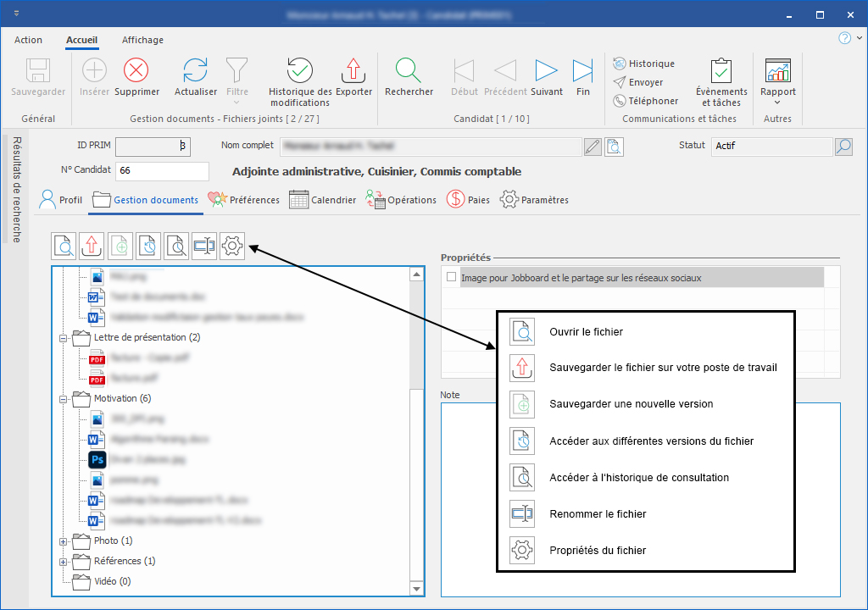The height and width of the screenshot is (610, 868).
Task: Click the Rechercher magnifier icon
Action: click(409, 71)
